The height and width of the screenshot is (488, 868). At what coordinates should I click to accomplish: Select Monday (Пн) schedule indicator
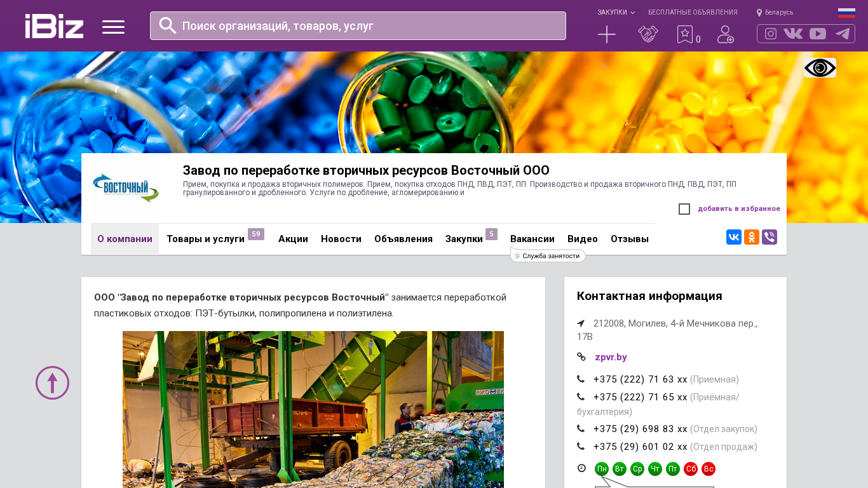(602, 469)
